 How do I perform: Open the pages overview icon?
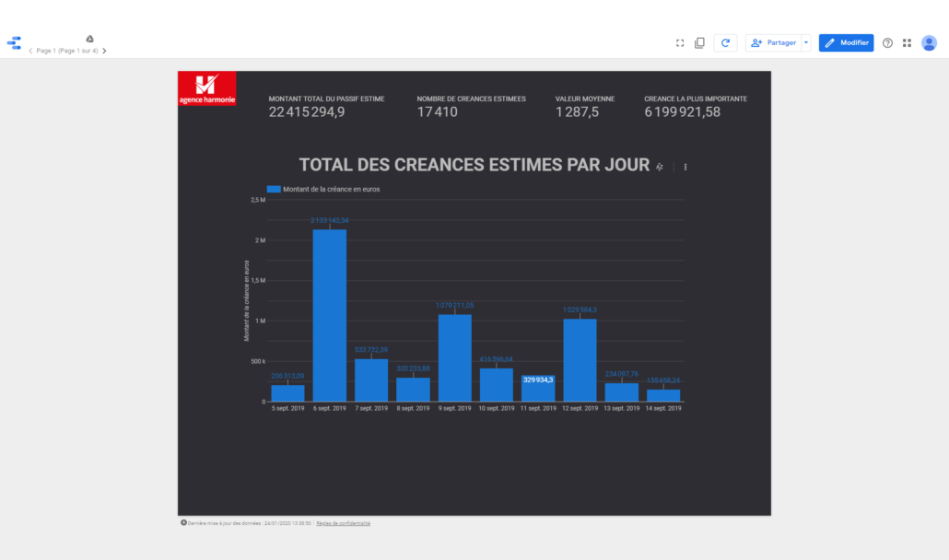click(x=700, y=42)
